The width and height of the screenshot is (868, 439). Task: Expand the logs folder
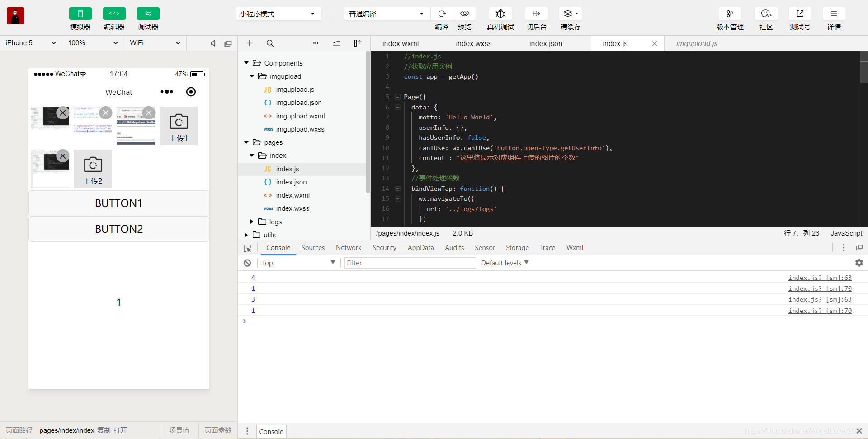coord(252,222)
